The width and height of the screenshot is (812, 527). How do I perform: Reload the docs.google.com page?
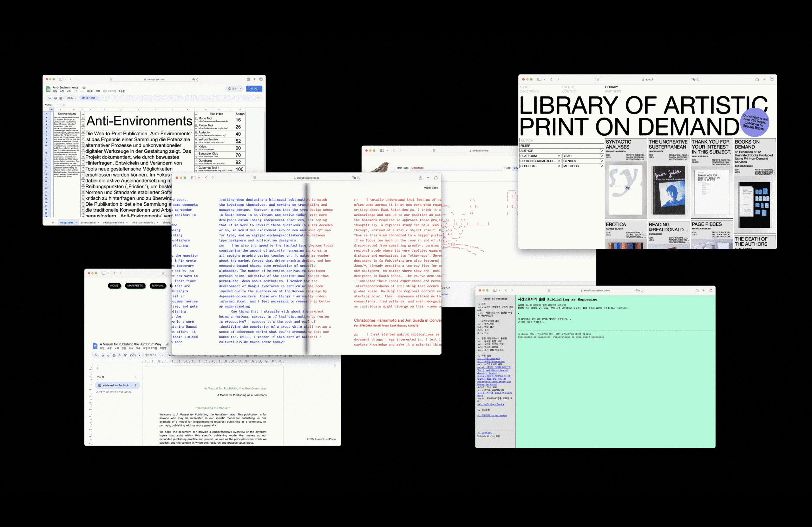coord(197,80)
